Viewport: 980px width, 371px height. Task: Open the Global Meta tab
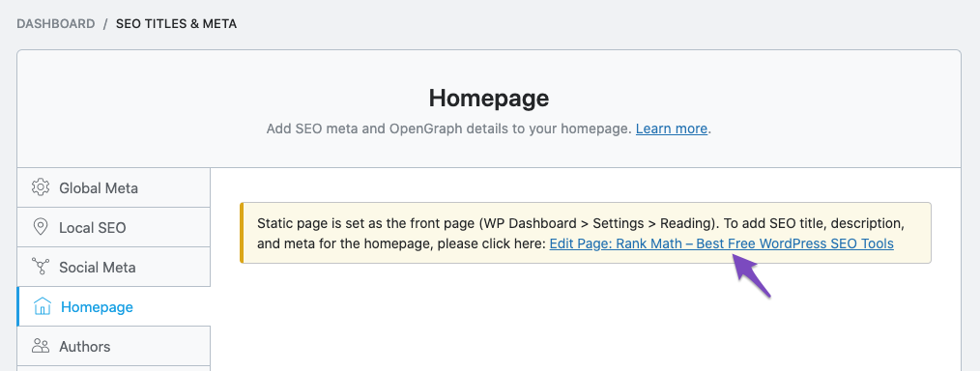click(114, 187)
